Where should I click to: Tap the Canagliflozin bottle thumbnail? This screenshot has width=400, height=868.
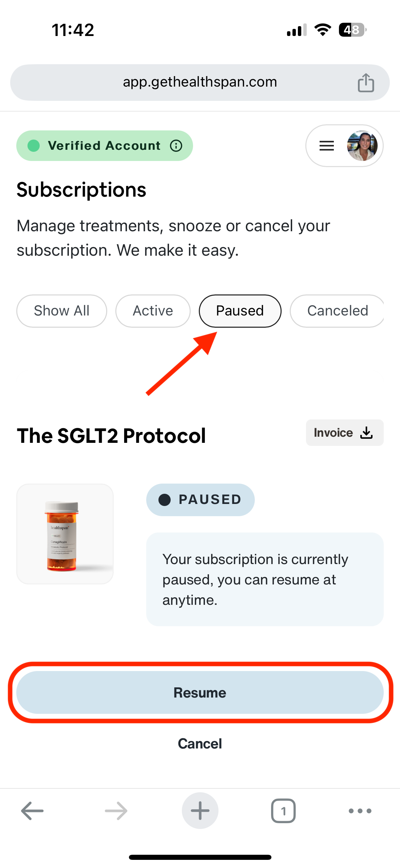65,534
